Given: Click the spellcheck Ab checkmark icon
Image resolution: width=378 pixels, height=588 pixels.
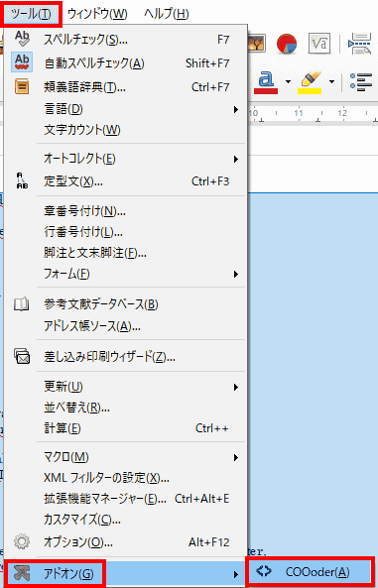Looking at the screenshot, I should pos(22,39).
